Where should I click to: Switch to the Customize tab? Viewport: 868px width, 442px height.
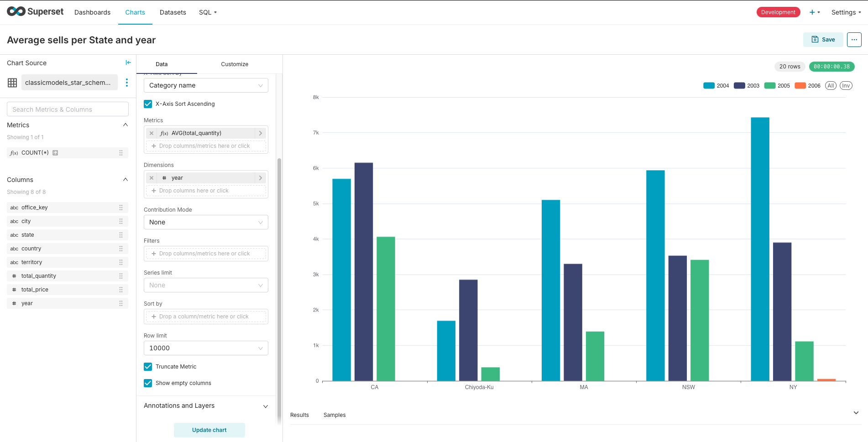(x=235, y=64)
